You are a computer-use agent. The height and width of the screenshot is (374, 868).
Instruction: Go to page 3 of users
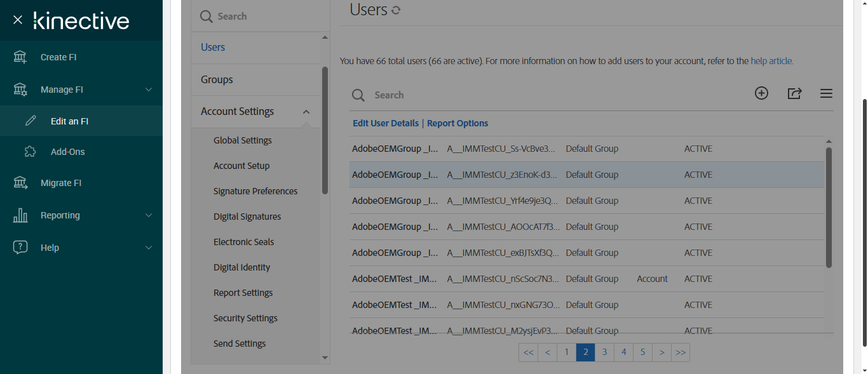pos(604,352)
